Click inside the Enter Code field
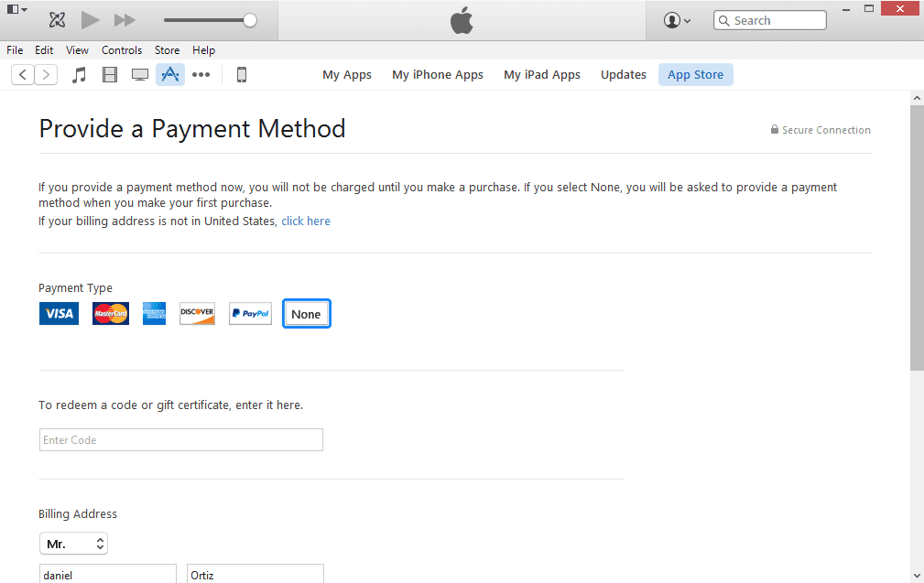Viewport: 924px width, 583px height. 180,439
